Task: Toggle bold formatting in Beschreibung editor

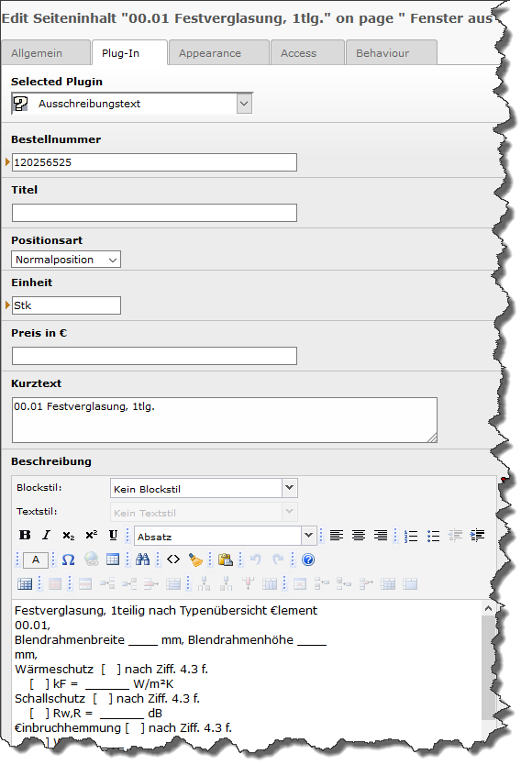Action: 25,535
